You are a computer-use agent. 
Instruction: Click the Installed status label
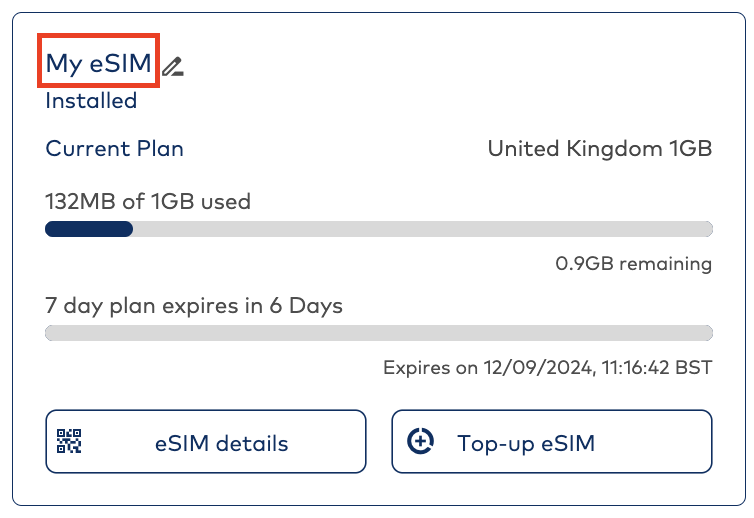(91, 101)
